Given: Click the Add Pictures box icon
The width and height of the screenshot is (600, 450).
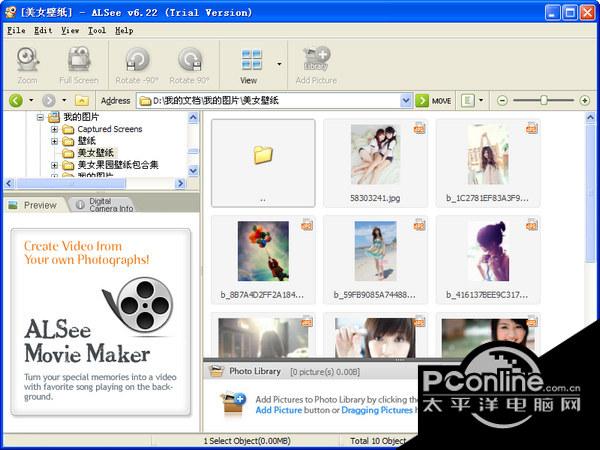Looking at the screenshot, I should (x=233, y=405).
